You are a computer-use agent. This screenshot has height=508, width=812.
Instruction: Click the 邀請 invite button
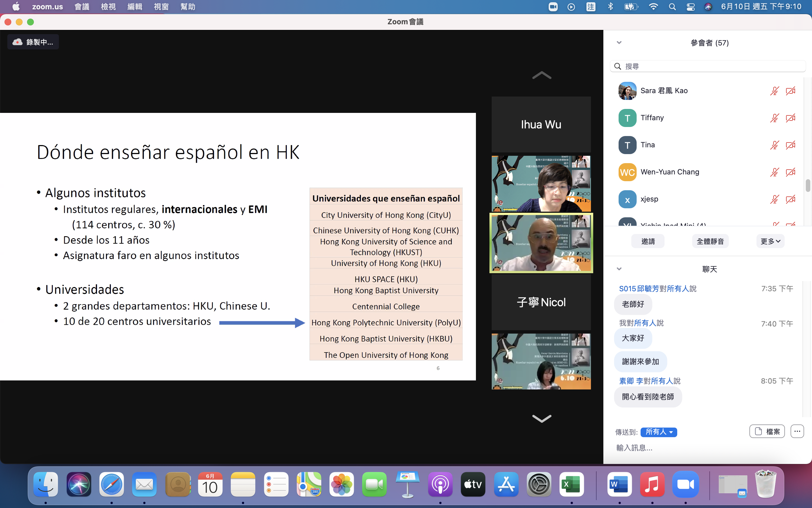tap(648, 241)
